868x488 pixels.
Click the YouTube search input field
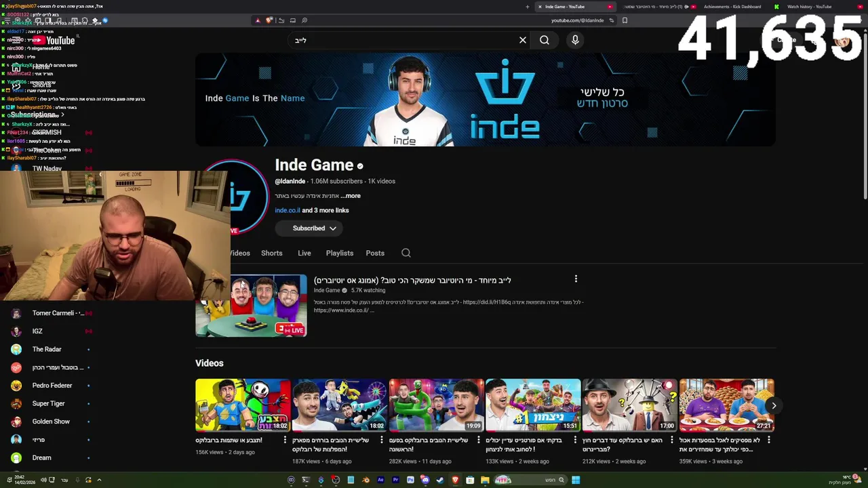[403, 40]
